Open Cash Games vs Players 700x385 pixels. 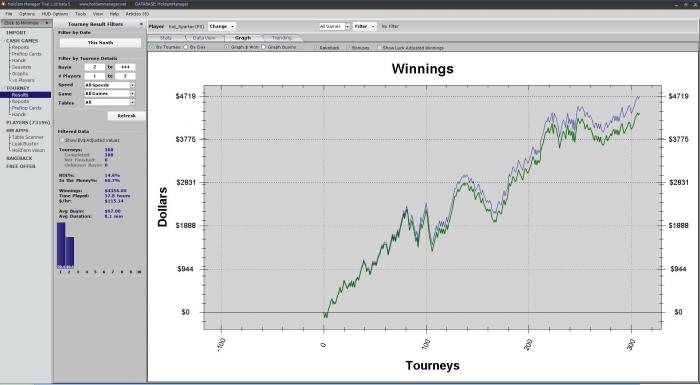click(23, 80)
